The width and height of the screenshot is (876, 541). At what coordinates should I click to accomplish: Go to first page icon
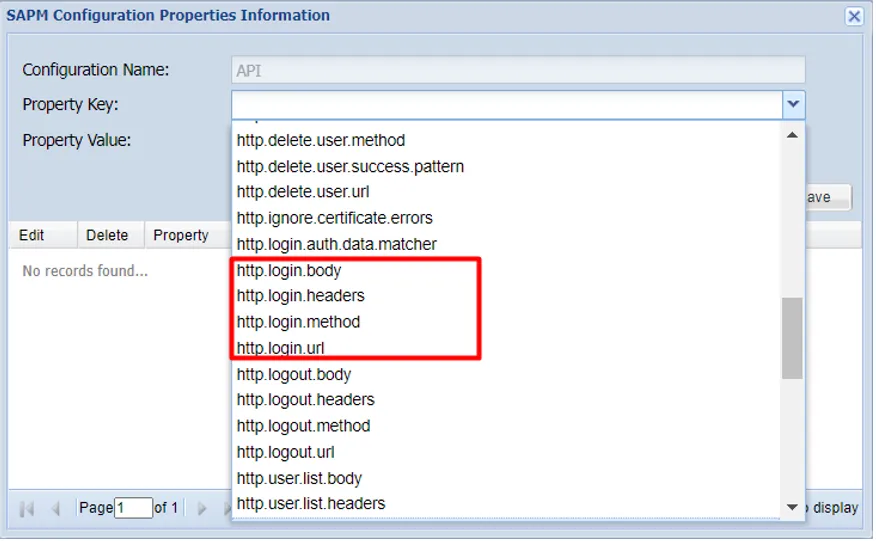coord(27,508)
